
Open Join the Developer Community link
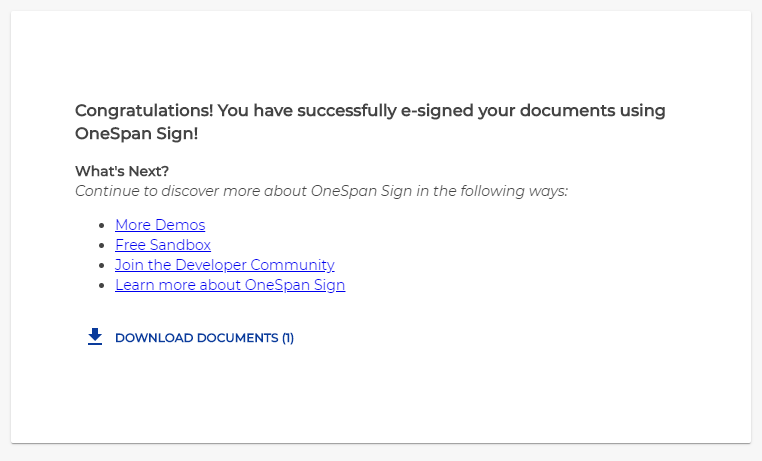(225, 265)
